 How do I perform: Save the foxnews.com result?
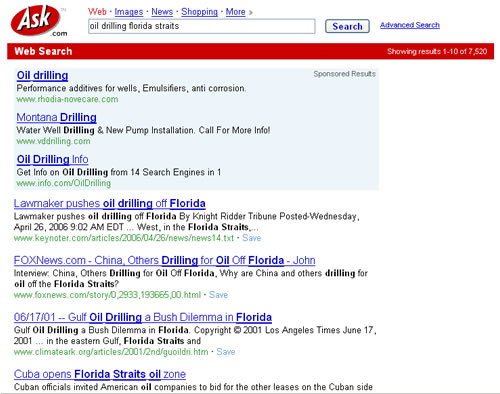pos(218,295)
